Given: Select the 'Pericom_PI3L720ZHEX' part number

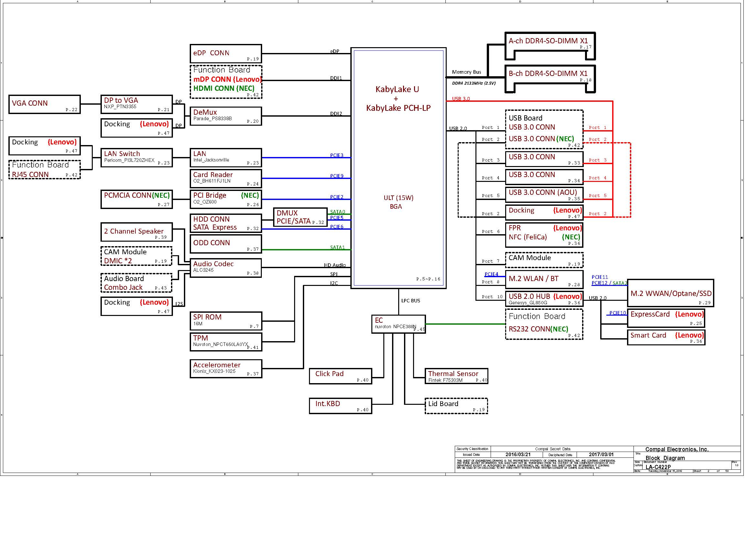Looking at the screenshot, I should 129,160.
